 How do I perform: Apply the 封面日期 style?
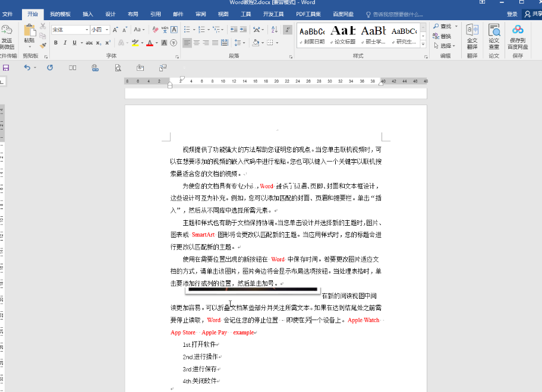coord(312,35)
